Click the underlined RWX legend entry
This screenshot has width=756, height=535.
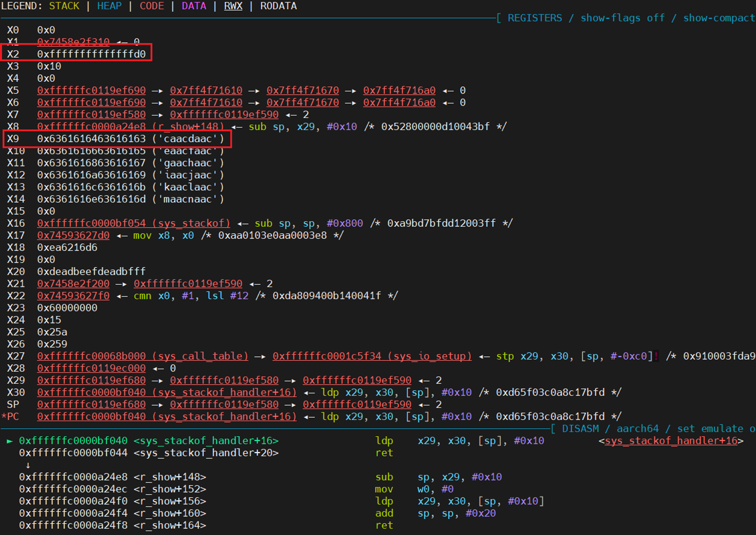point(233,6)
